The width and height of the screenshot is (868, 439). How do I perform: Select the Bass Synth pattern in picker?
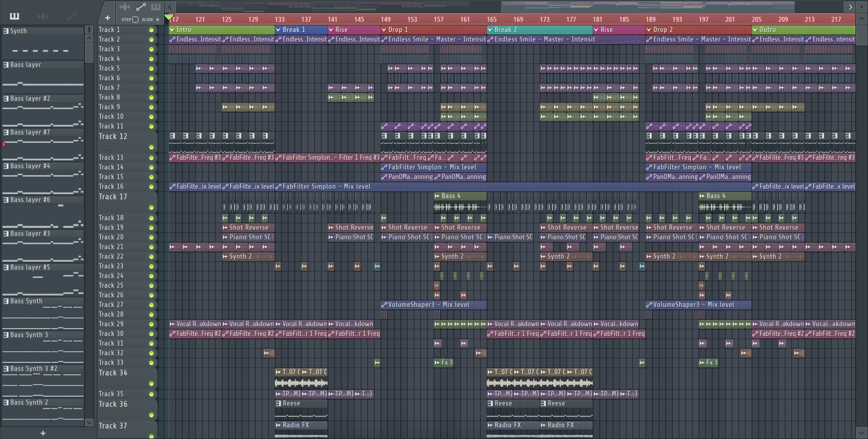pyautogui.click(x=43, y=301)
